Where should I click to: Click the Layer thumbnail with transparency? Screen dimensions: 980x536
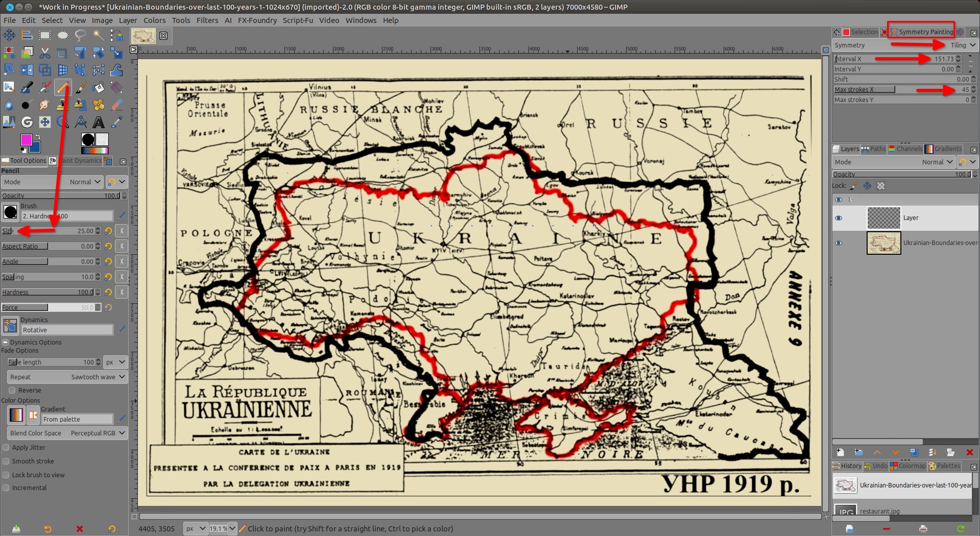click(883, 218)
